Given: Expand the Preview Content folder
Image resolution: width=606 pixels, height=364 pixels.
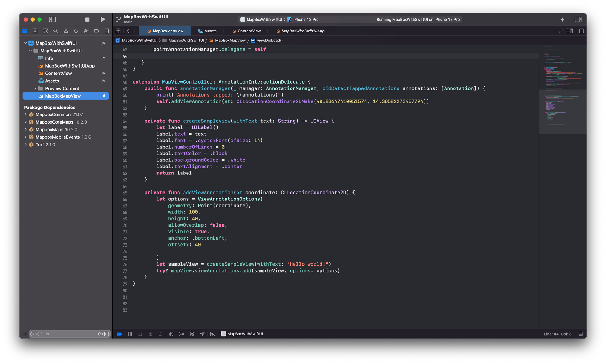Looking at the screenshot, I should 35,88.
